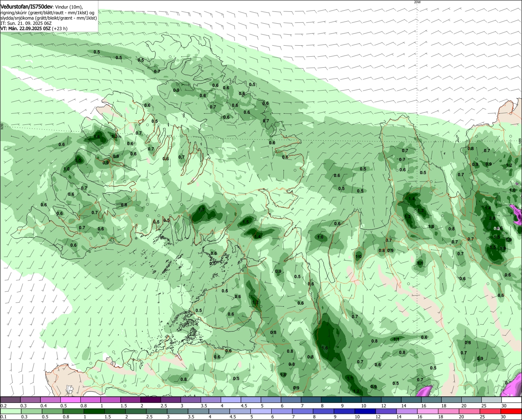
Task: Pick the pink rain swatch between 18 and 20
Action: click(449, 411)
